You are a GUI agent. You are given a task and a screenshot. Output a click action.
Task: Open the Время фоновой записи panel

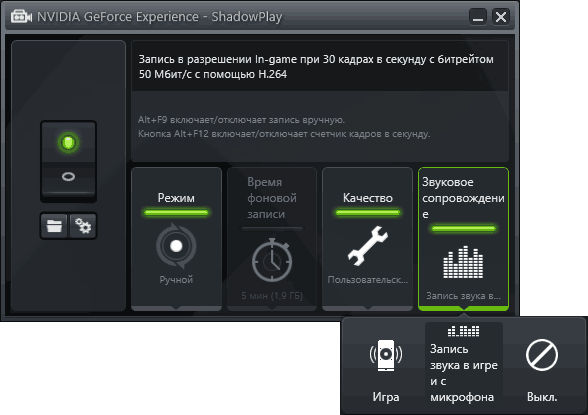click(x=272, y=239)
